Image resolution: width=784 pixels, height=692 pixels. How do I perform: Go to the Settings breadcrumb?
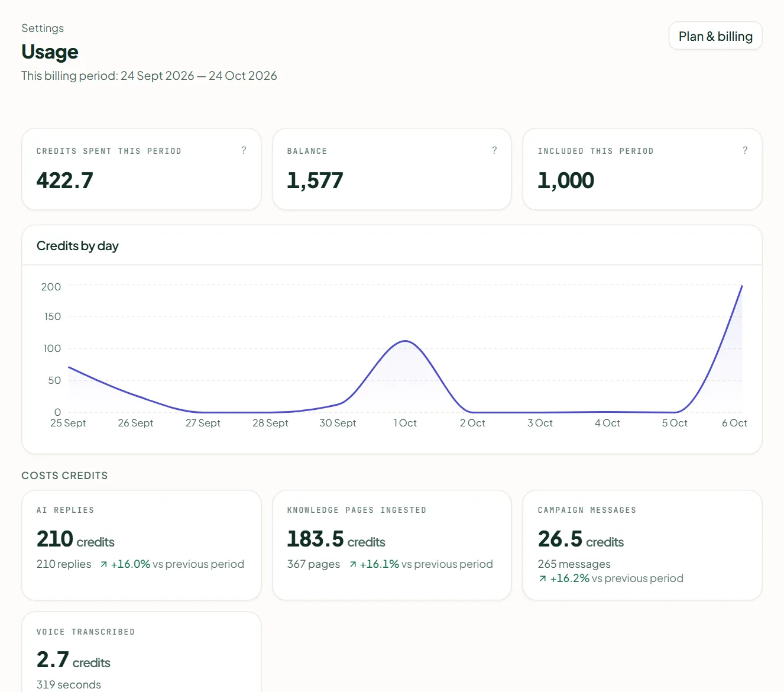pos(43,28)
